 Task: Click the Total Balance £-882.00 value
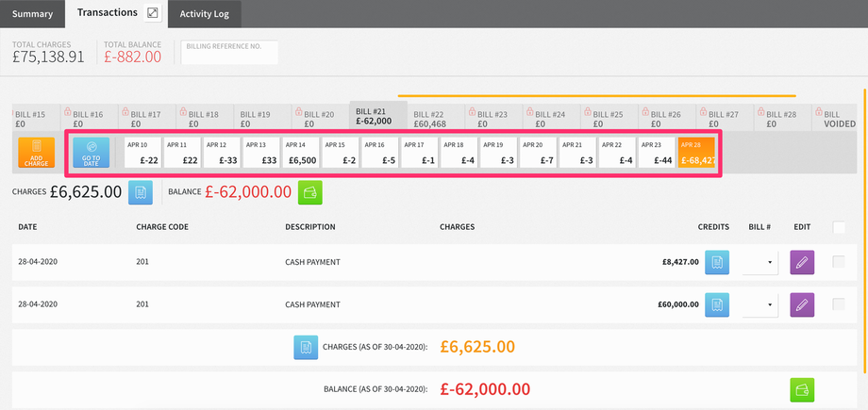point(133,57)
